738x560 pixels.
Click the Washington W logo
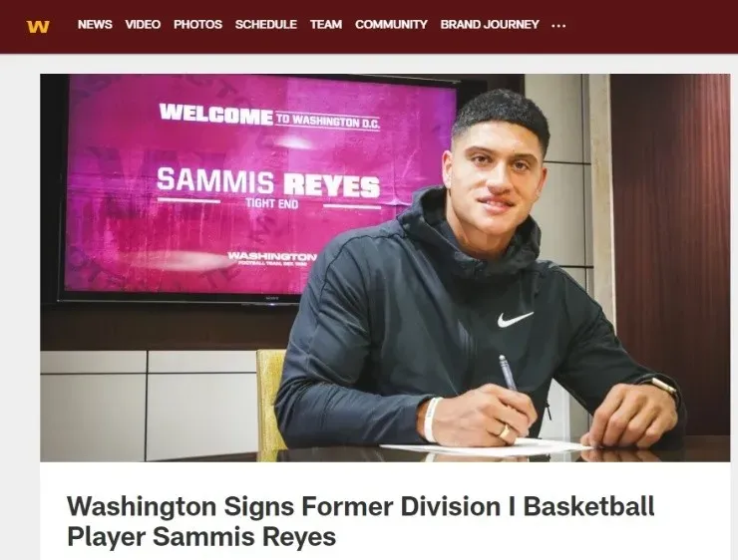(38, 26)
